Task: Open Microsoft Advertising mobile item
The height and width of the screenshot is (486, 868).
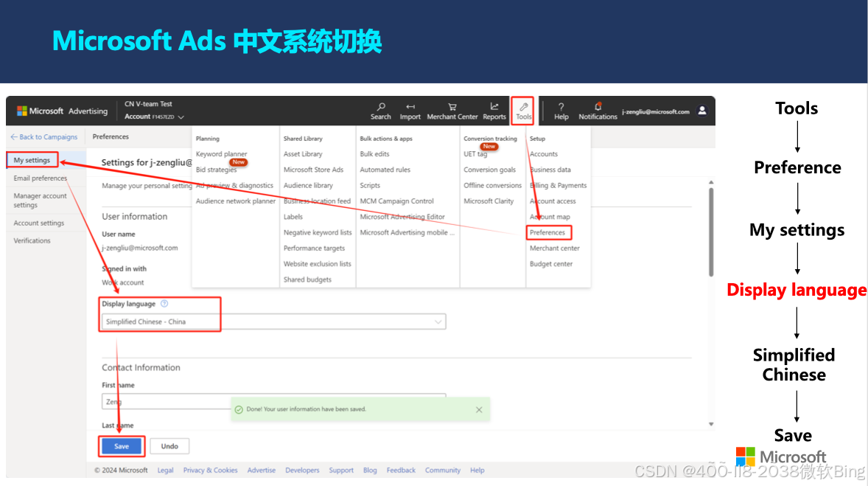Action: [x=407, y=233]
